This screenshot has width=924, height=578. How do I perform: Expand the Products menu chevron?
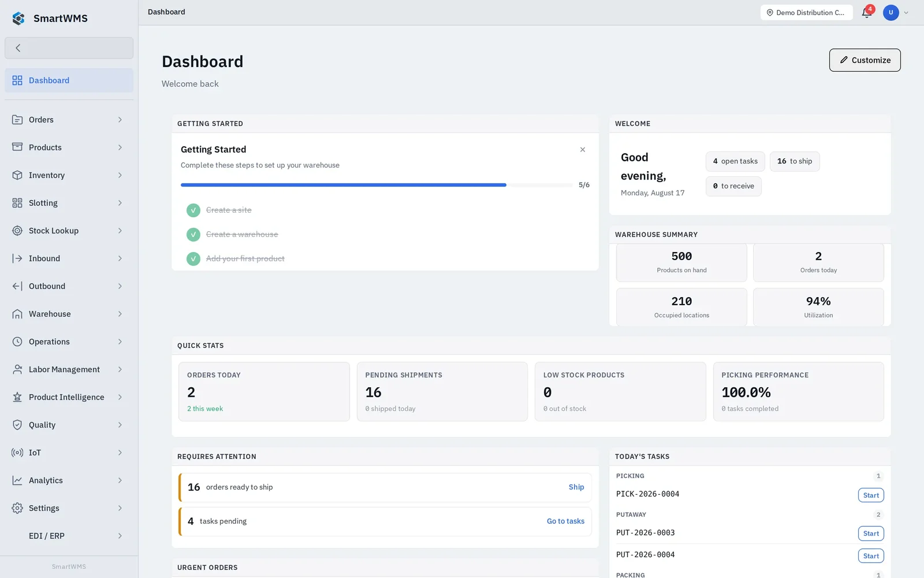coord(120,147)
